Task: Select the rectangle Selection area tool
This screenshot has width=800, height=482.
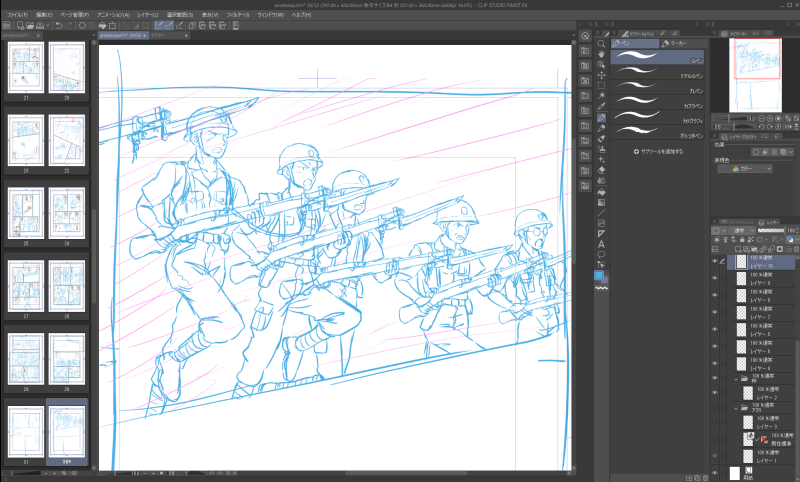Action: coord(601,86)
